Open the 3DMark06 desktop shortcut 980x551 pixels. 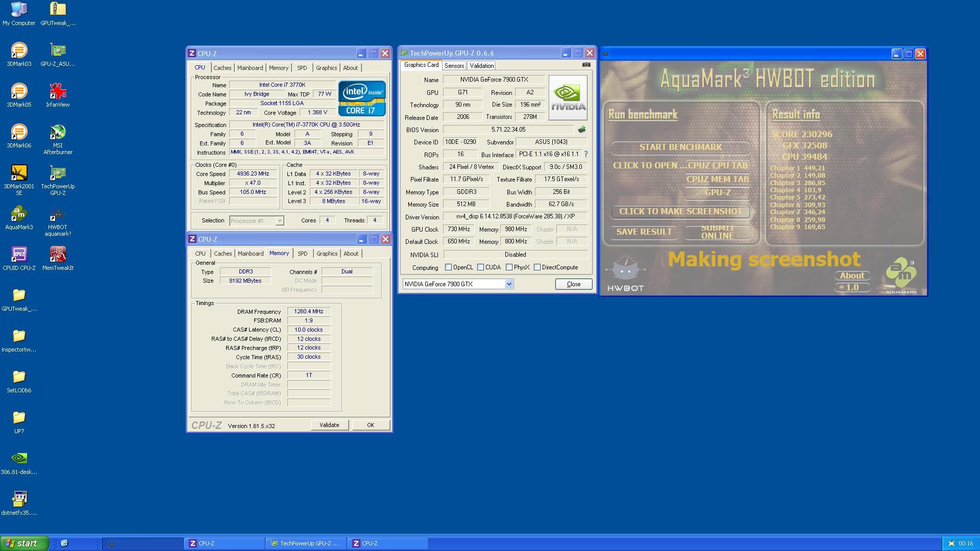tap(19, 136)
